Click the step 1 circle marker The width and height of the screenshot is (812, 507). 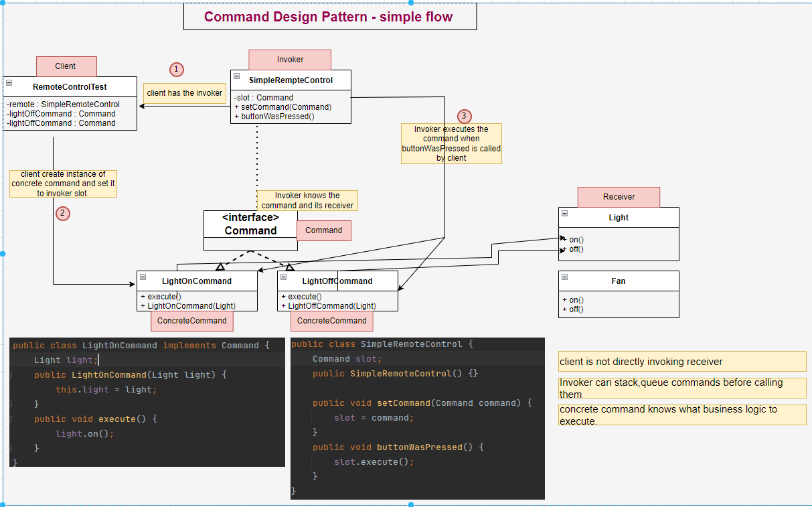[x=176, y=70]
